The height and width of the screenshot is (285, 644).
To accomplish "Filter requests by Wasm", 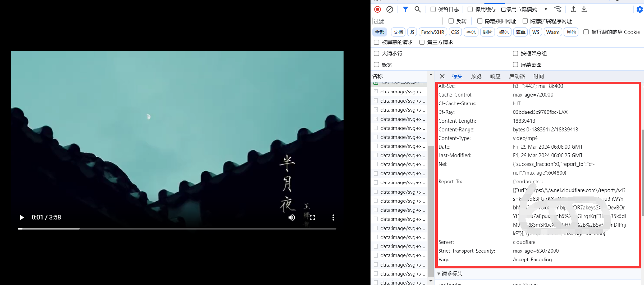I will pyautogui.click(x=553, y=32).
